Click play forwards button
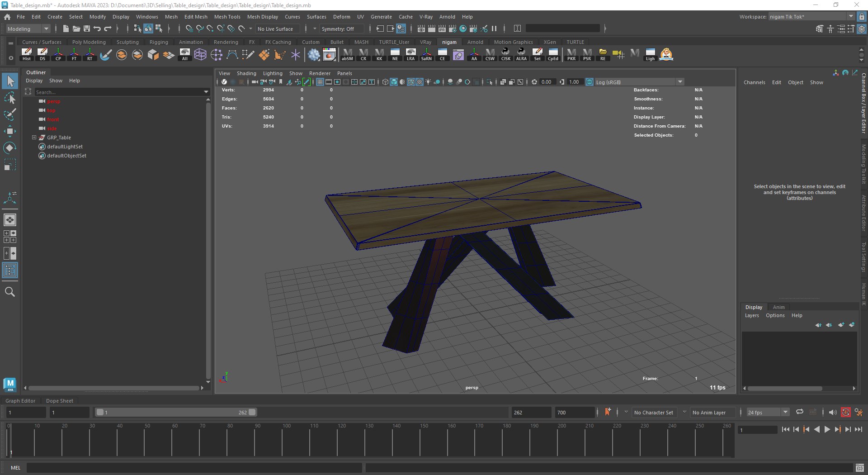The width and height of the screenshot is (868, 475). pyautogui.click(x=827, y=430)
